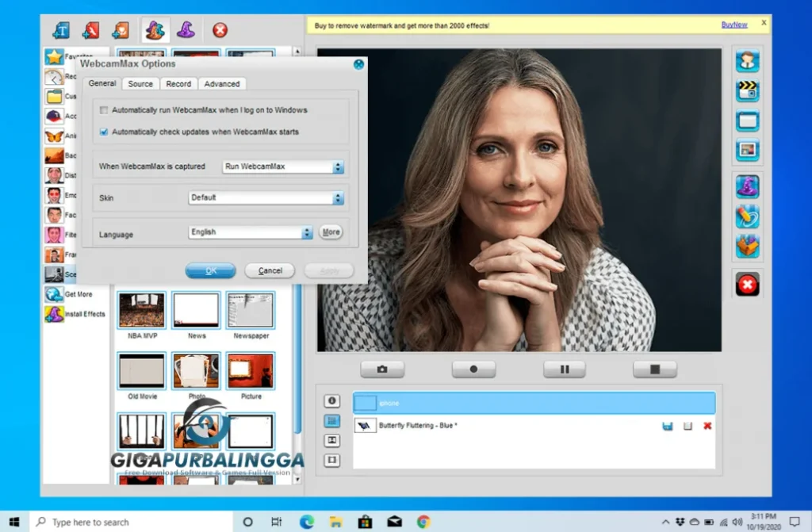The width and height of the screenshot is (812, 532).
Task: Uncheck automatically check updates when WebcamMax starts
Action: pyautogui.click(x=104, y=132)
